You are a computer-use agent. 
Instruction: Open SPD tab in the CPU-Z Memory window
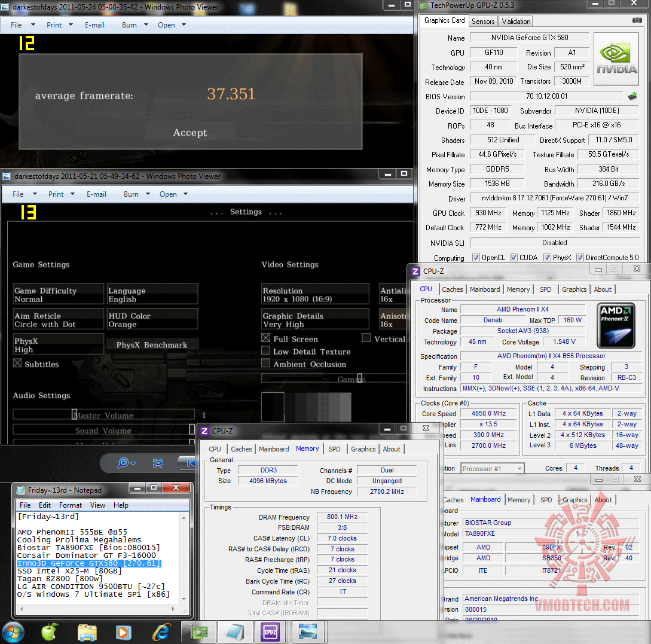(334, 449)
